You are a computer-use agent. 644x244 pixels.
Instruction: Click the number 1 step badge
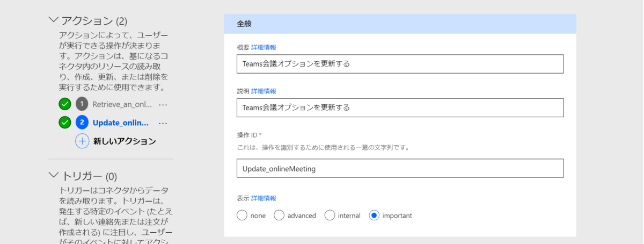pyautogui.click(x=82, y=104)
